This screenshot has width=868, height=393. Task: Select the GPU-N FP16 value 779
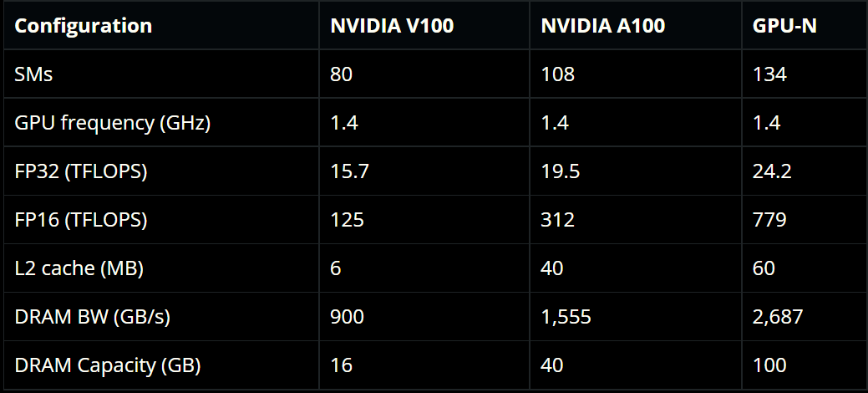pyautogui.click(x=769, y=220)
